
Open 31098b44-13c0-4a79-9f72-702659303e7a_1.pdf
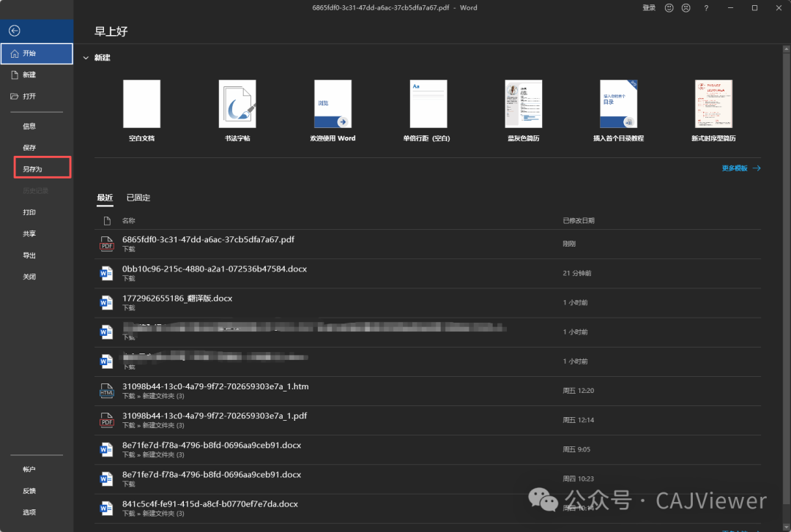pyautogui.click(x=428, y=420)
